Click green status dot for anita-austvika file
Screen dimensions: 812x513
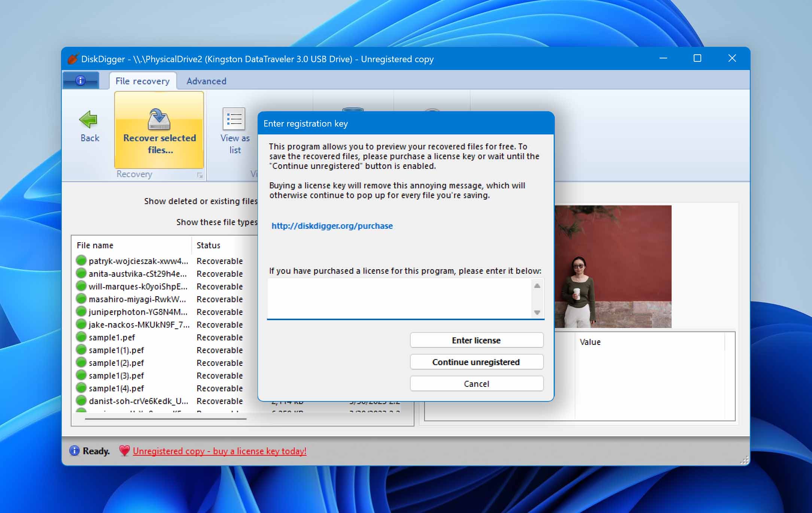click(x=81, y=273)
